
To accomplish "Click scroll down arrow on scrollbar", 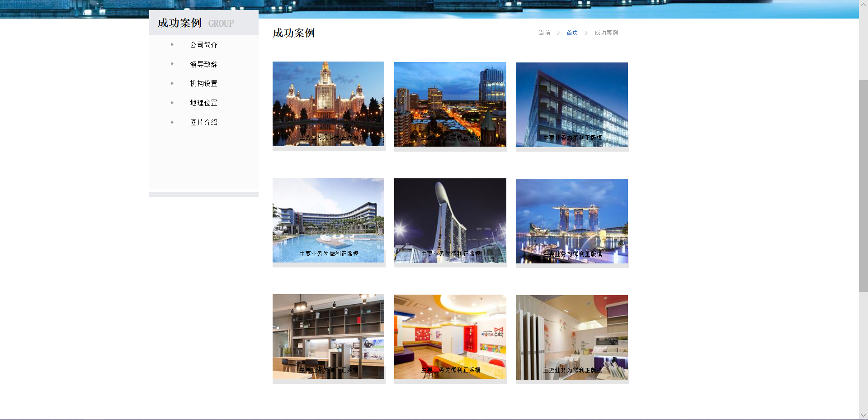I will click(x=863, y=415).
